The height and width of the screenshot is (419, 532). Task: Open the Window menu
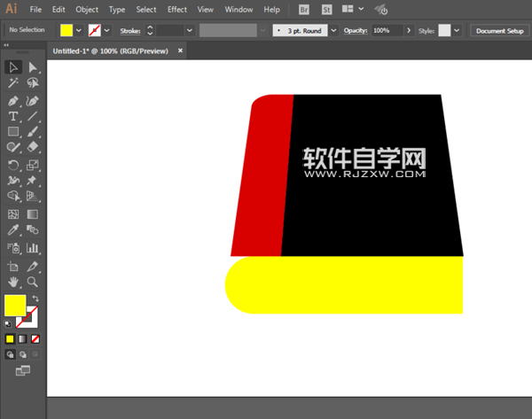[x=239, y=10]
